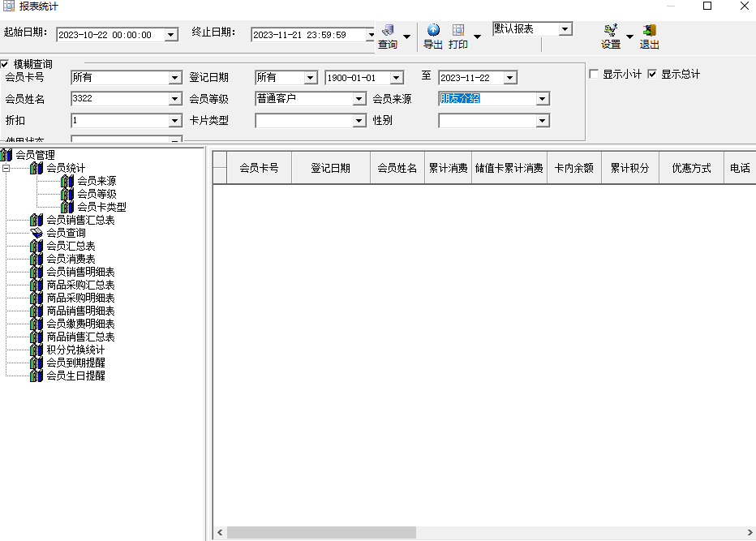This screenshot has width=756, height=541.
Task: Toggle the 模糊查询 checkbox
Action: (x=6, y=64)
